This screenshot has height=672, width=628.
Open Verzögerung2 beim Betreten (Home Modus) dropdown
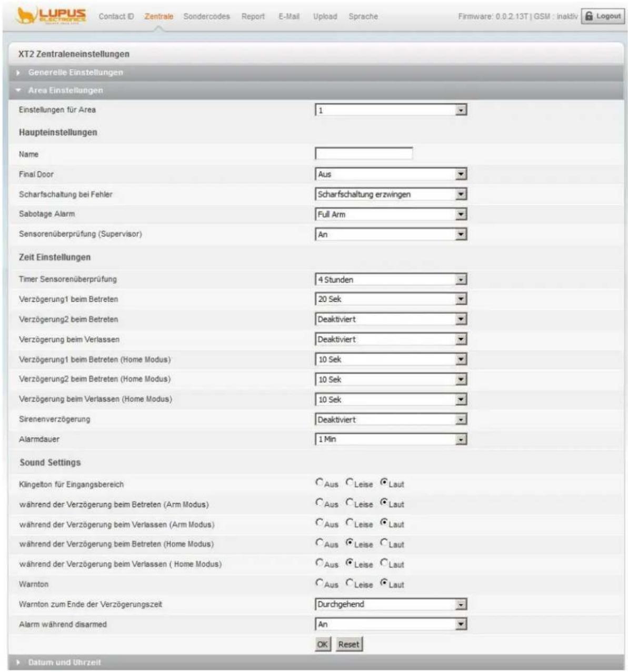[391, 380]
